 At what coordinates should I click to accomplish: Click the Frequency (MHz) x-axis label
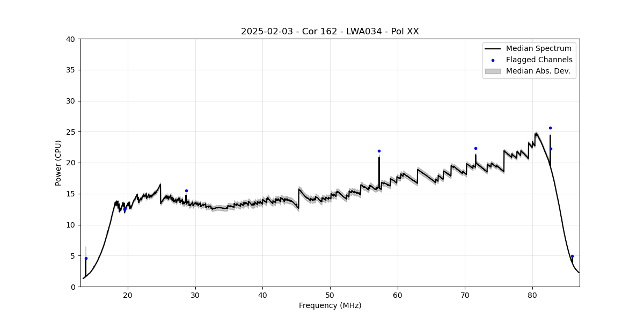330,305
